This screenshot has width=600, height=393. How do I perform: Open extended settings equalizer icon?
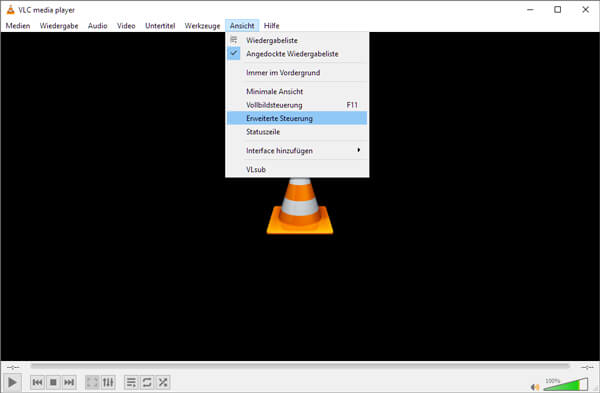tap(108, 382)
